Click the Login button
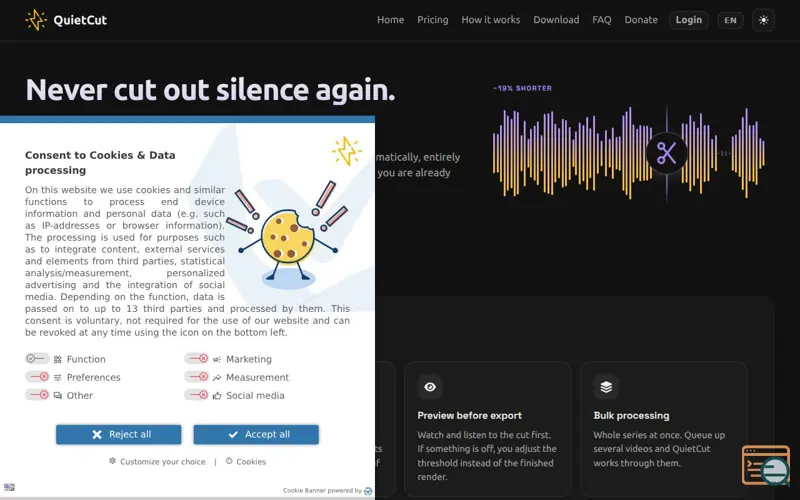Image resolution: width=800 pixels, height=500 pixels. click(689, 20)
